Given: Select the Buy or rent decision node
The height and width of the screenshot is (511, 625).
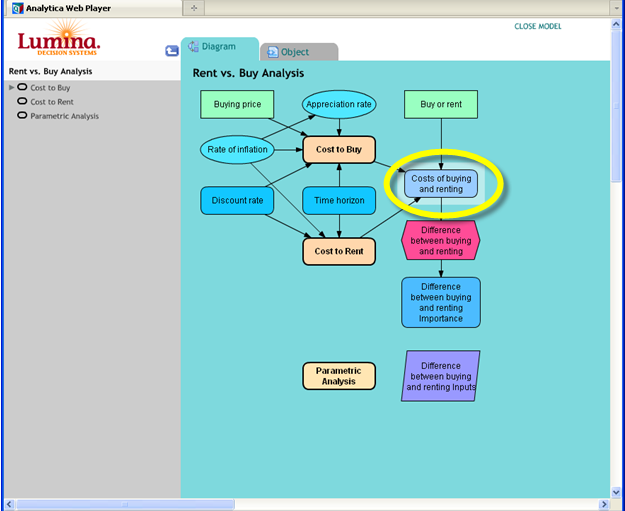Looking at the screenshot, I should tap(441, 104).
